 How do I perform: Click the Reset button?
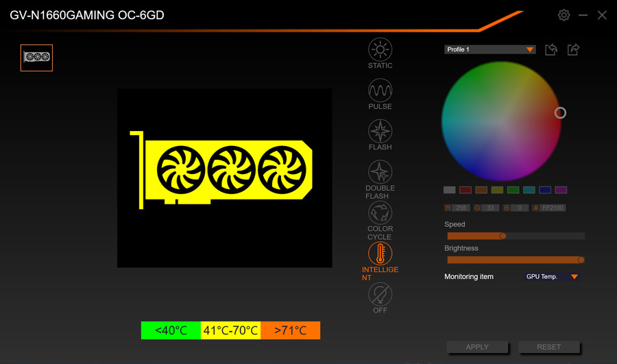tap(548, 347)
